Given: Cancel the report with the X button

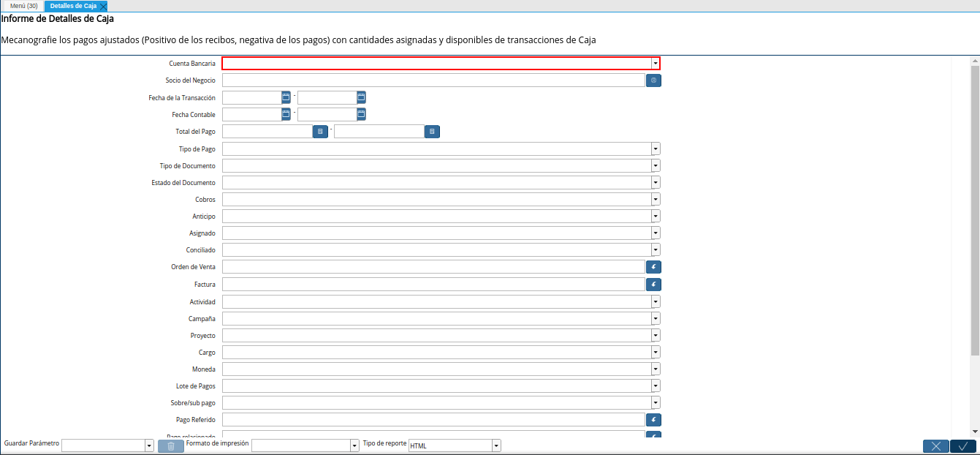Looking at the screenshot, I should pyautogui.click(x=935, y=445).
